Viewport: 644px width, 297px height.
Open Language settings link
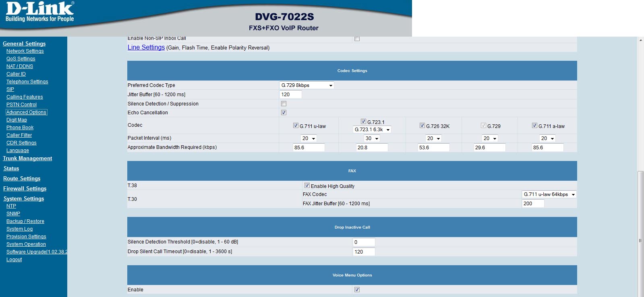[18, 151]
